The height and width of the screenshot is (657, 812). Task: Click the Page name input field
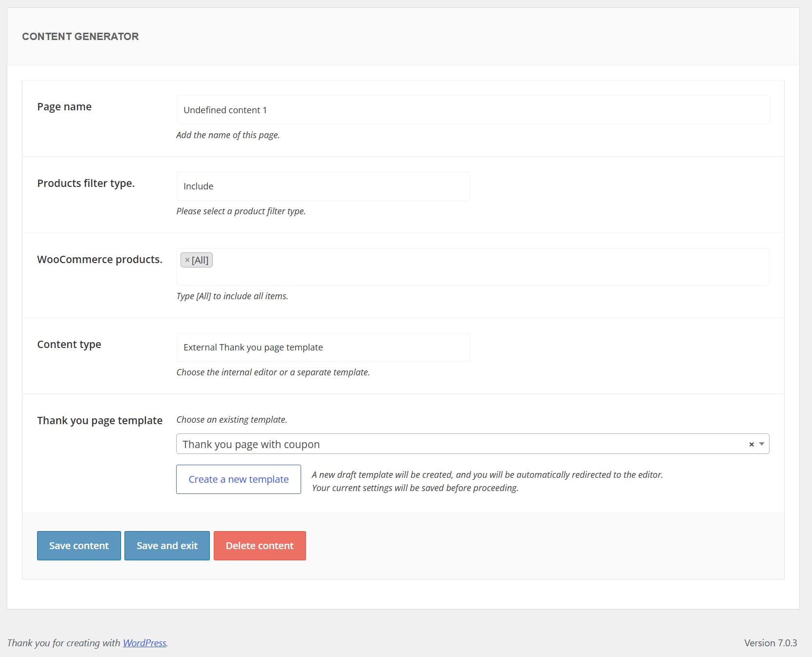(x=473, y=110)
